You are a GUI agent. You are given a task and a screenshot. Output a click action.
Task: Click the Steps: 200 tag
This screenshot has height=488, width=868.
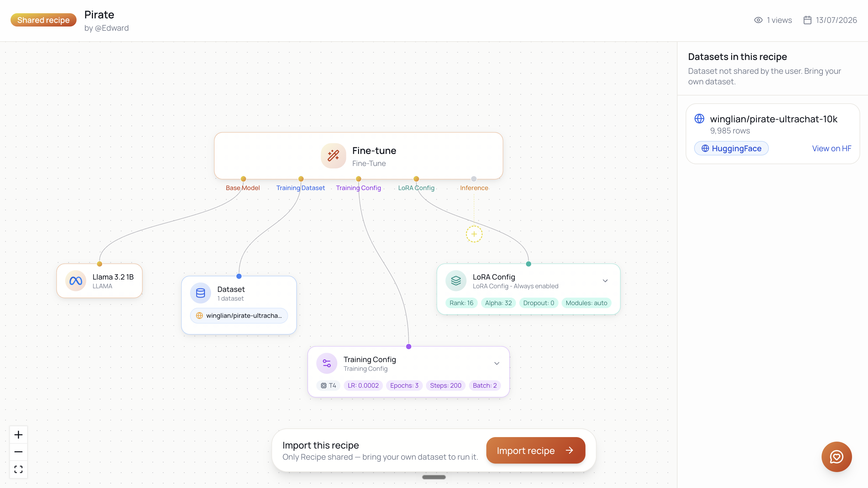click(x=445, y=385)
